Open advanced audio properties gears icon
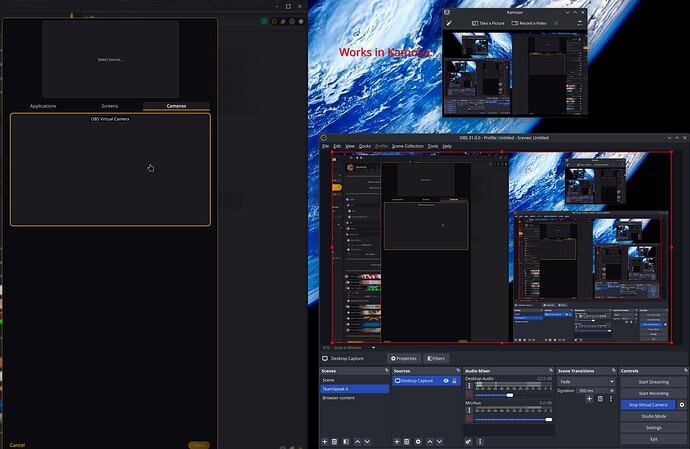The height and width of the screenshot is (449, 690). click(x=469, y=442)
